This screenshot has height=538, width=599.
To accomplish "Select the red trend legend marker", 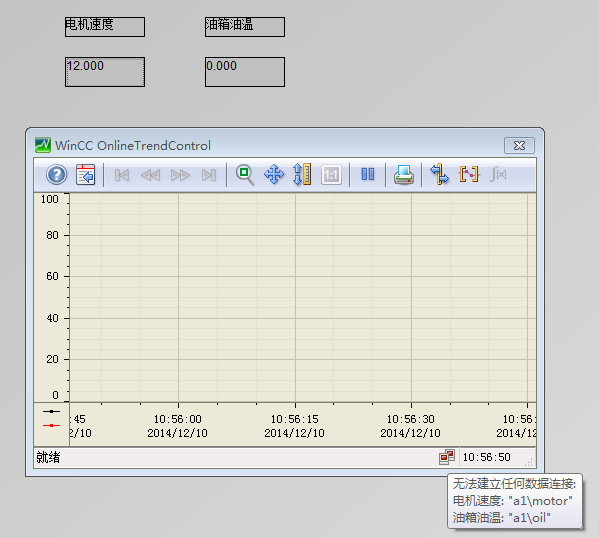I will click(52, 425).
